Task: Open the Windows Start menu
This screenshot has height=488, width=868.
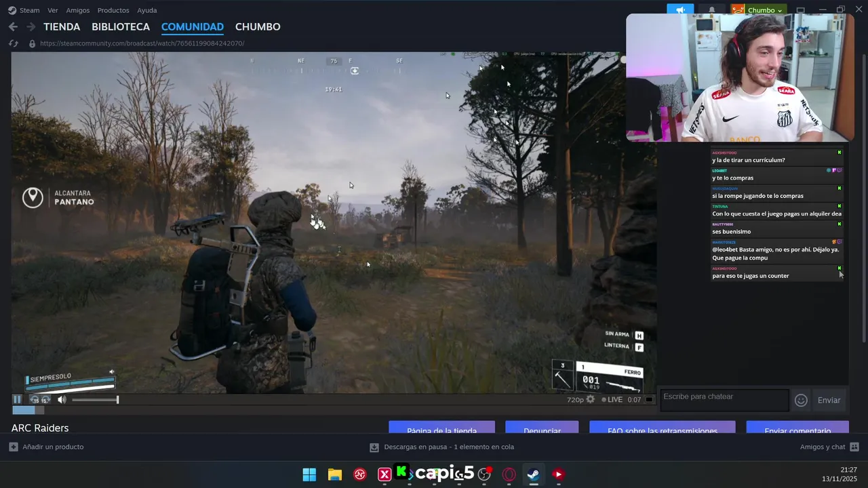Action: pyautogui.click(x=309, y=474)
